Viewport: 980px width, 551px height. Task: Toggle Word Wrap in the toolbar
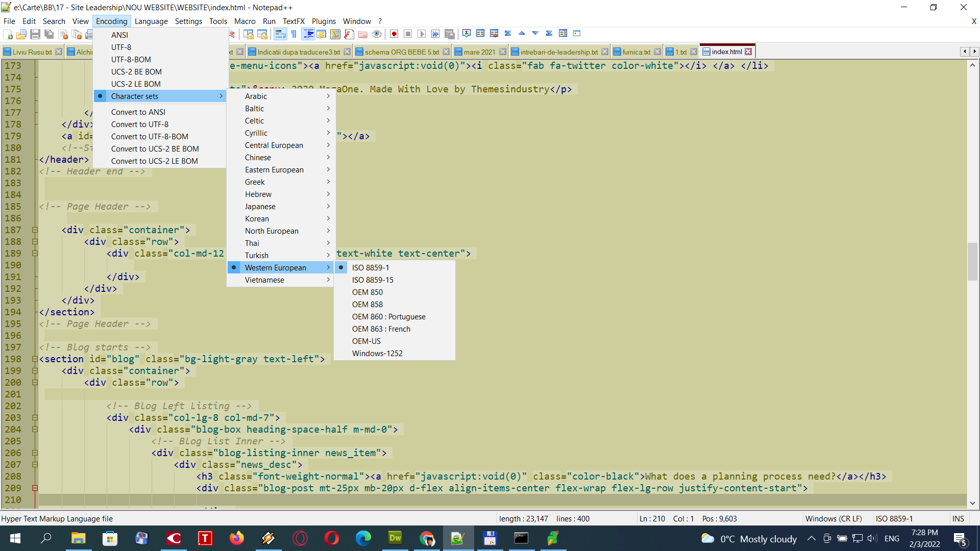point(280,34)
